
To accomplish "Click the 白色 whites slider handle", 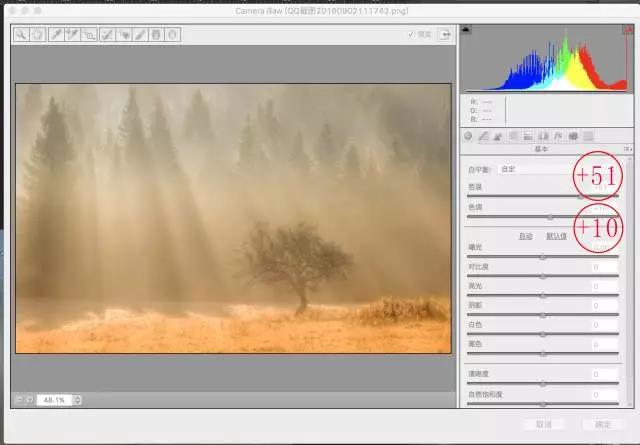I will 543,334.
